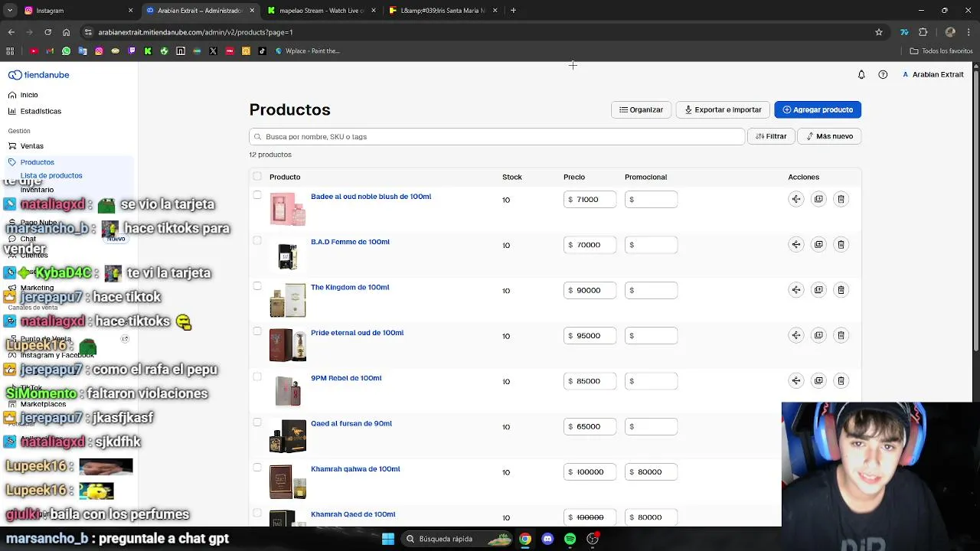Share The Kingdom de 100ml product
Image resolution: width=980 pixels, height=551 pixels.
coord(796,290)
